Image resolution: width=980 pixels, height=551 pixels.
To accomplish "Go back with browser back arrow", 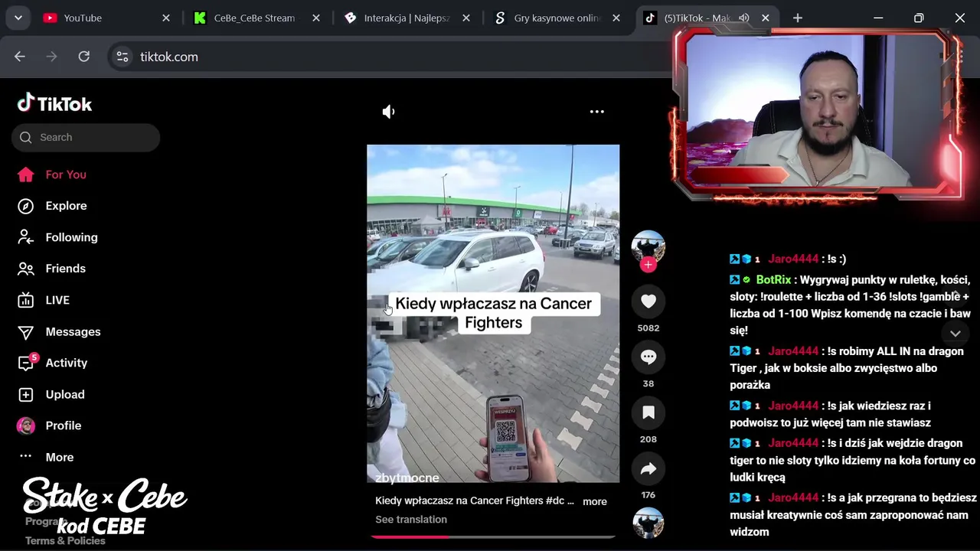I will [20, 56].
